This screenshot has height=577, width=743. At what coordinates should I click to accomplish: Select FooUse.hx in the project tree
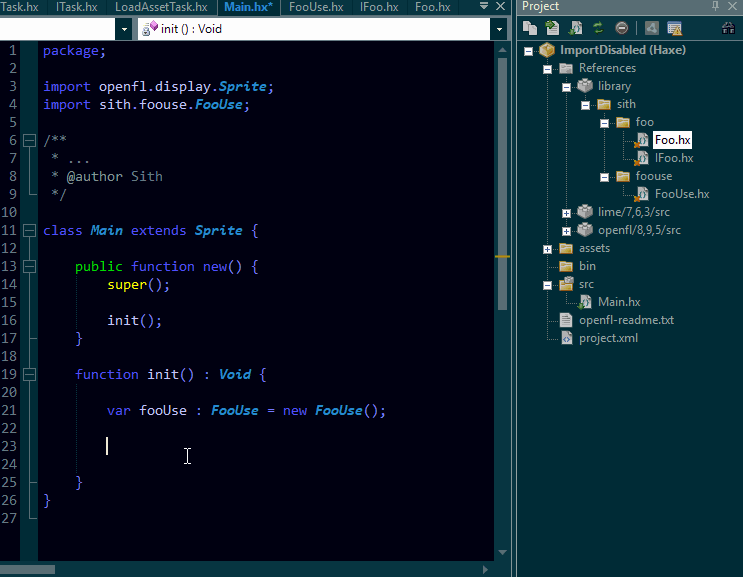click(x=682, y=194)
